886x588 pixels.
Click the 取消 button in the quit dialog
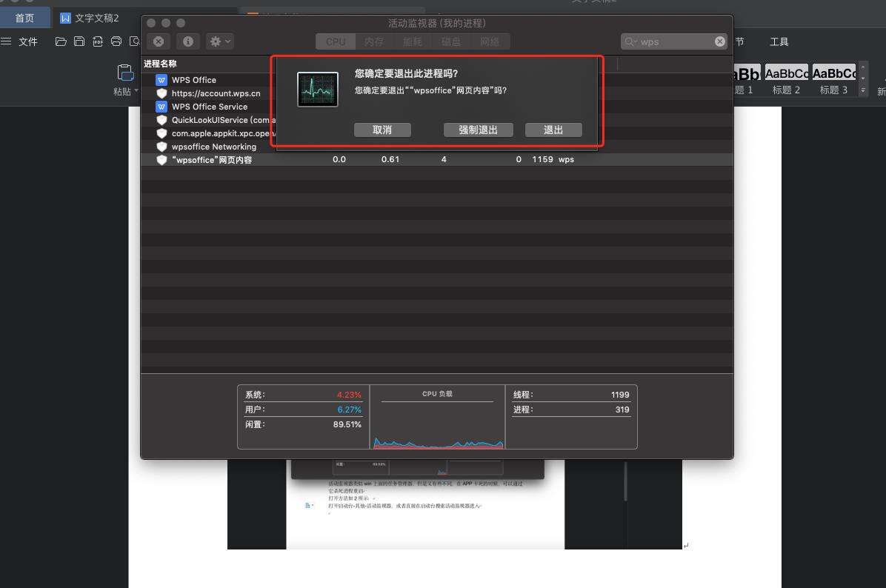[x=382, y=130]
